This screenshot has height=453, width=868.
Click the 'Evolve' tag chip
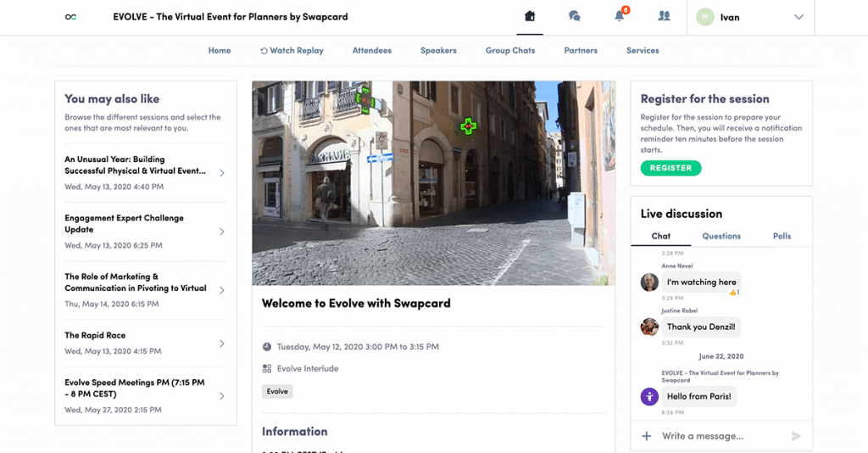tap(277, 392)
